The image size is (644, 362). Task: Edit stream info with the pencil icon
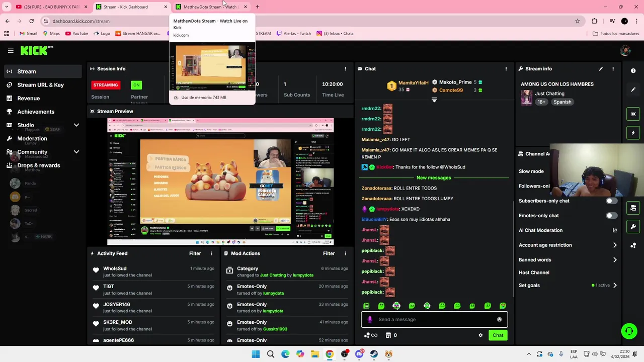tap(601, 69)
